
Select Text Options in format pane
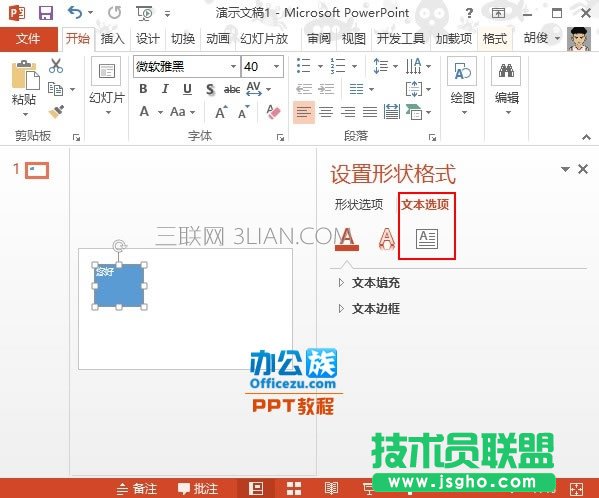[x=425, y=205]
